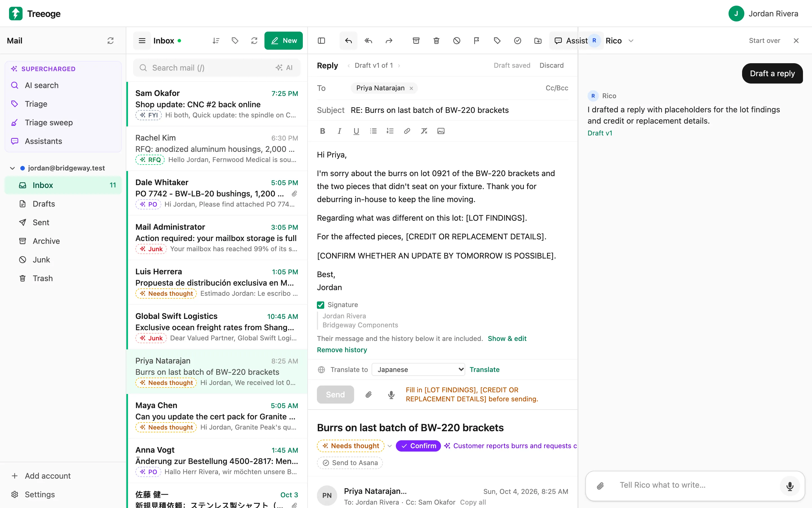Click the purple Confirm button

pyautogui.click(x=418, y=446)
